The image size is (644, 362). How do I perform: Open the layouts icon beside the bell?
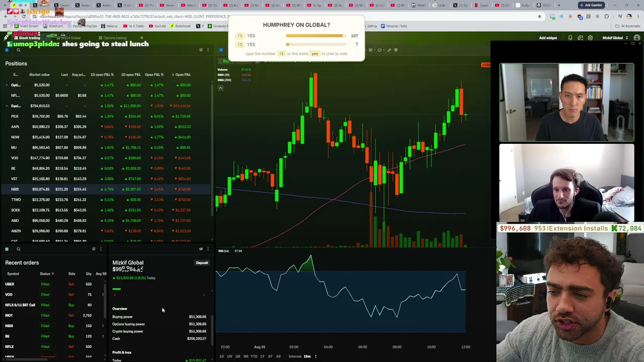[580, 38]
